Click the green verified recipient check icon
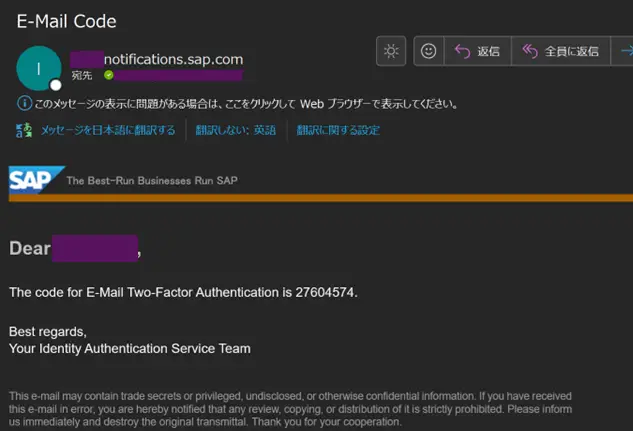633x431 pixels. (x=109, y=75)
